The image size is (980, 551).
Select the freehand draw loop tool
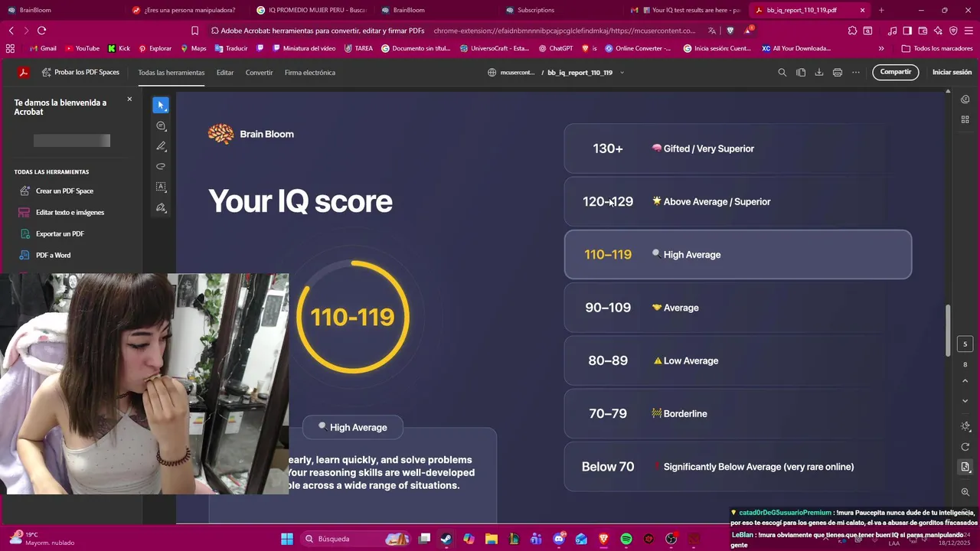161,166
